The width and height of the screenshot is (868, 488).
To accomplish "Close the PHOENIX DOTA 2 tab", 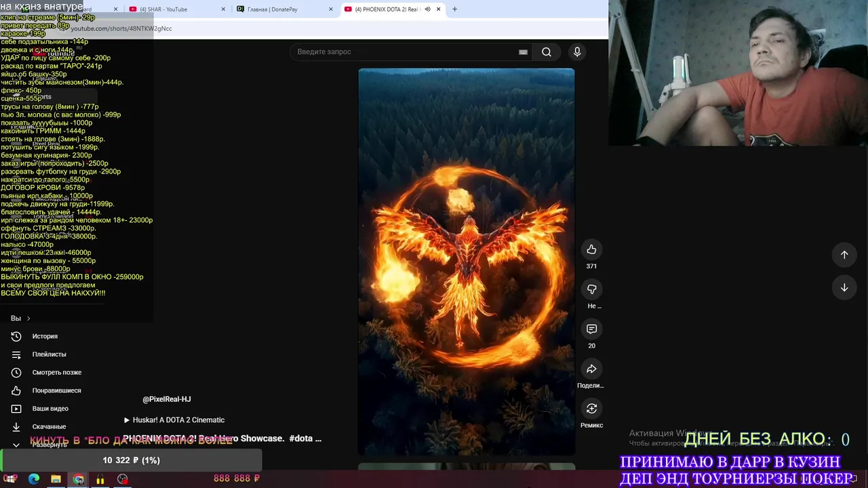I will point(438,9).
